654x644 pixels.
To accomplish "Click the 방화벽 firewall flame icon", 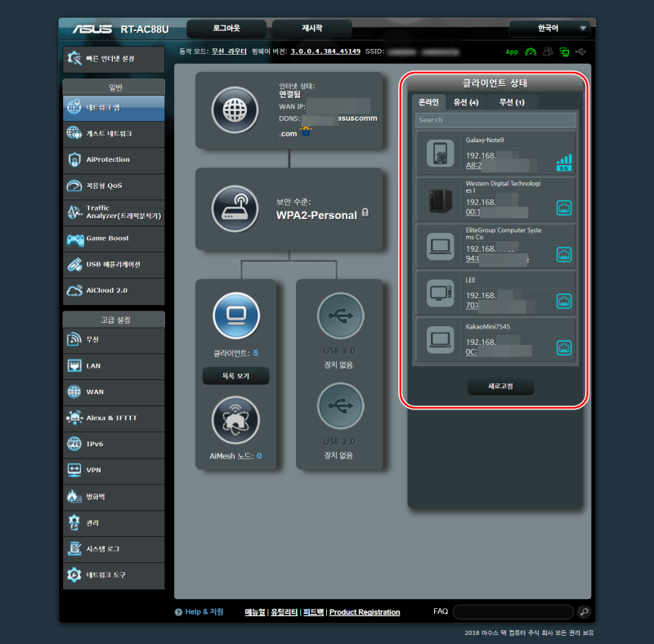I will coord(74,496).
